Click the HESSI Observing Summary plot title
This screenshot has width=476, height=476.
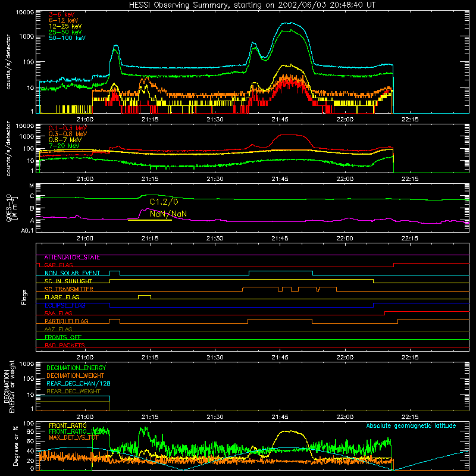[x=252, y=5]
